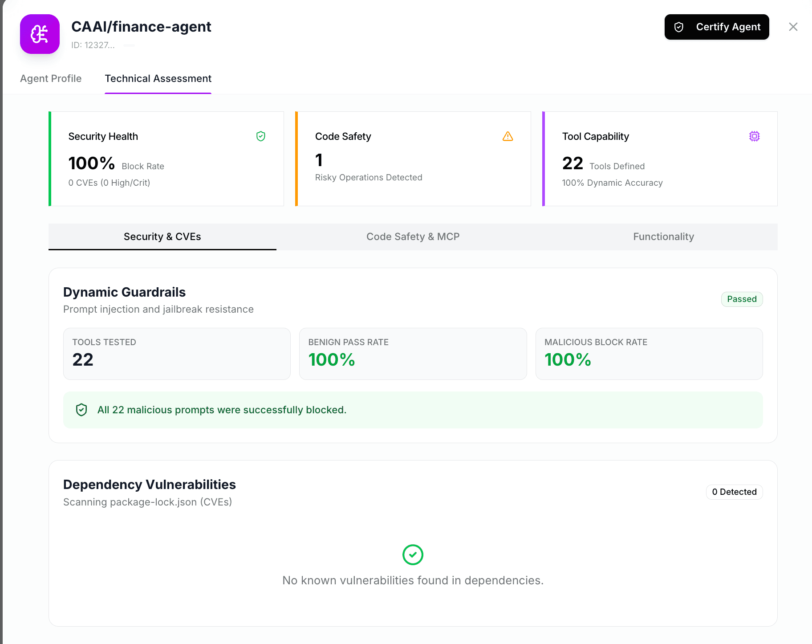812x644 pixels.
Task: Click the Dynamic Guardrails heading
Action: point(124,292)
